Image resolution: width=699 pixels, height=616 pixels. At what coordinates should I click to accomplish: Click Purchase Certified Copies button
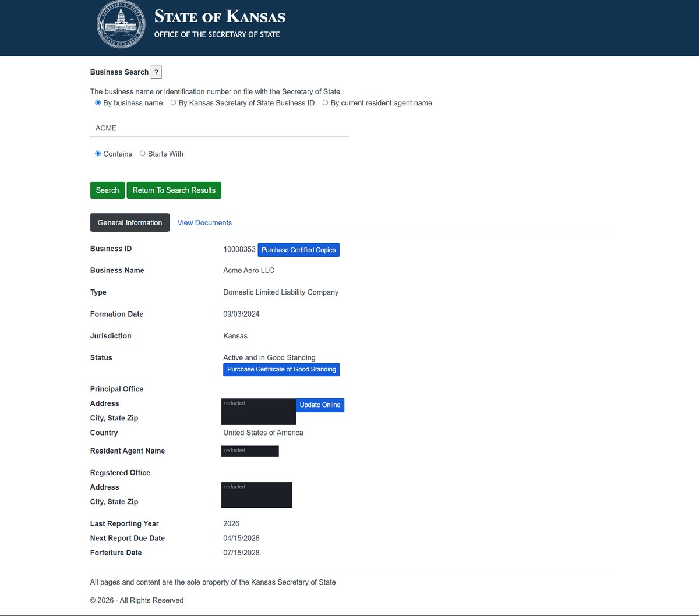pos(299,250)
